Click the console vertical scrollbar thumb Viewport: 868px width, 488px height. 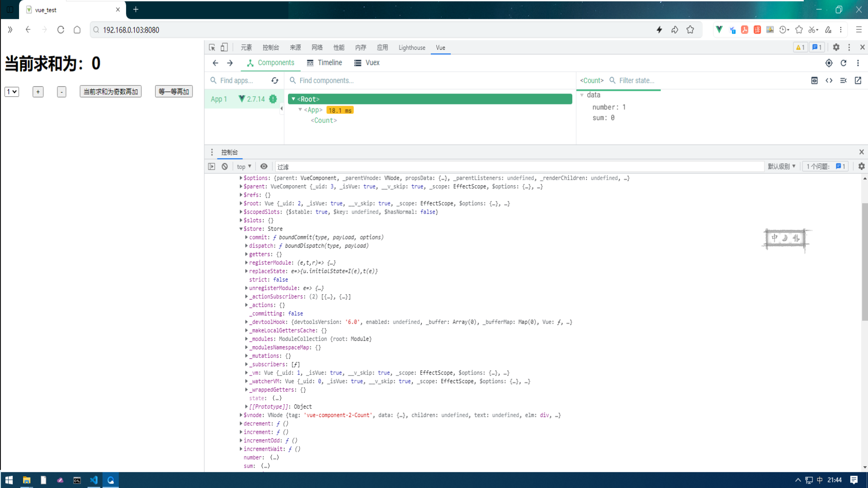coord(864,262)
